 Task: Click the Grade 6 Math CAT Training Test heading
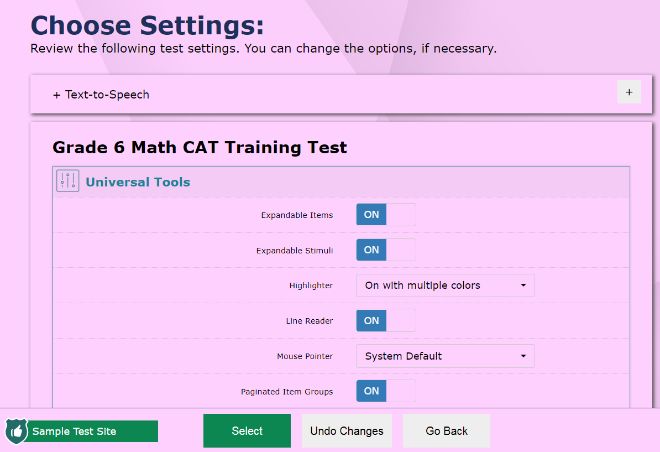[x=200, y=147]
